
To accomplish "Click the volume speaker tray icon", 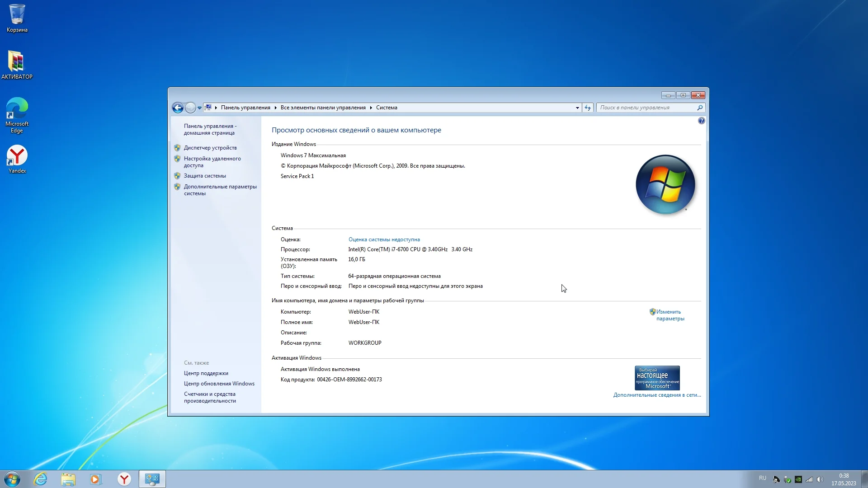I will coord(820,479).
